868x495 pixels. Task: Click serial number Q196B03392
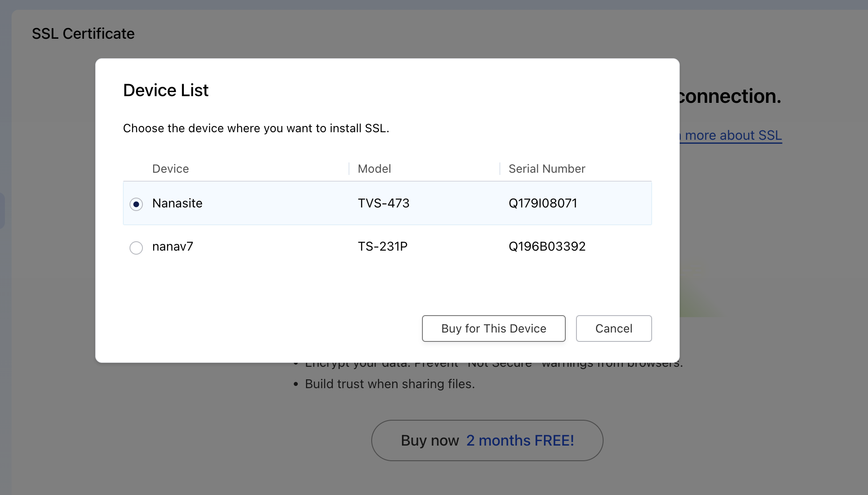[547, 247]
